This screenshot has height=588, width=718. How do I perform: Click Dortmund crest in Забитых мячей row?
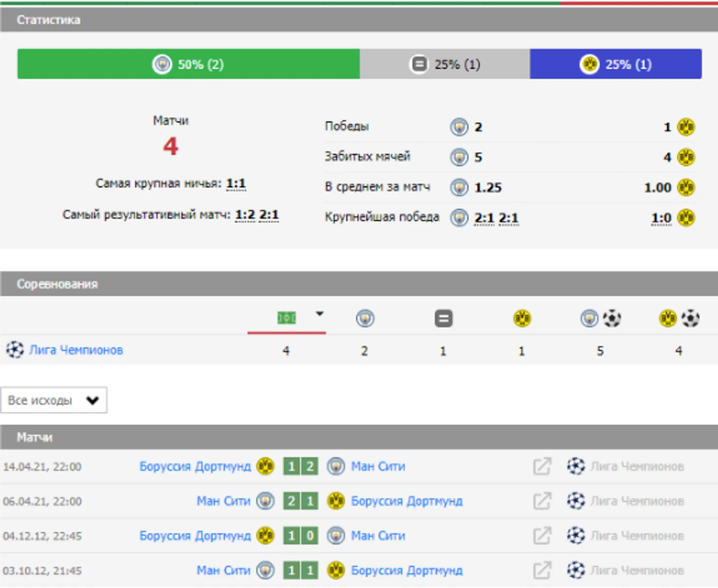[686, 157]
